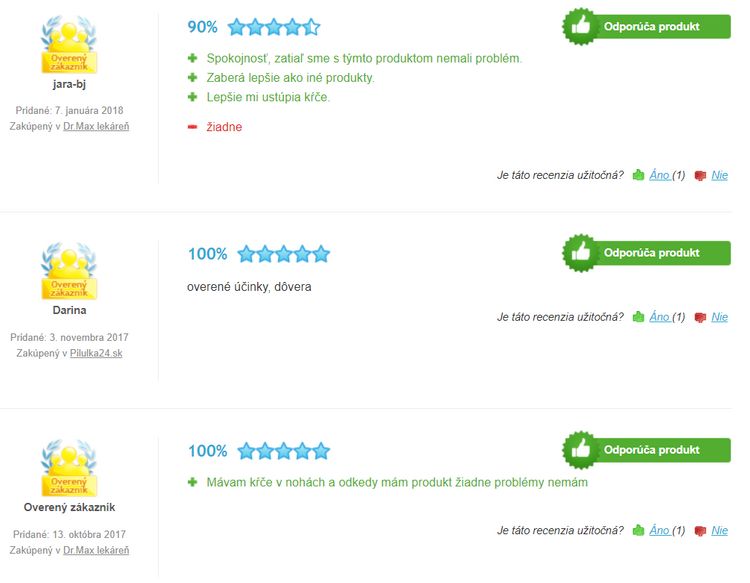Open Dr.Max lekáreň link in October 2017 review
Image resolution: width=750 pixels, height=583 pixels.
[96, 550]
